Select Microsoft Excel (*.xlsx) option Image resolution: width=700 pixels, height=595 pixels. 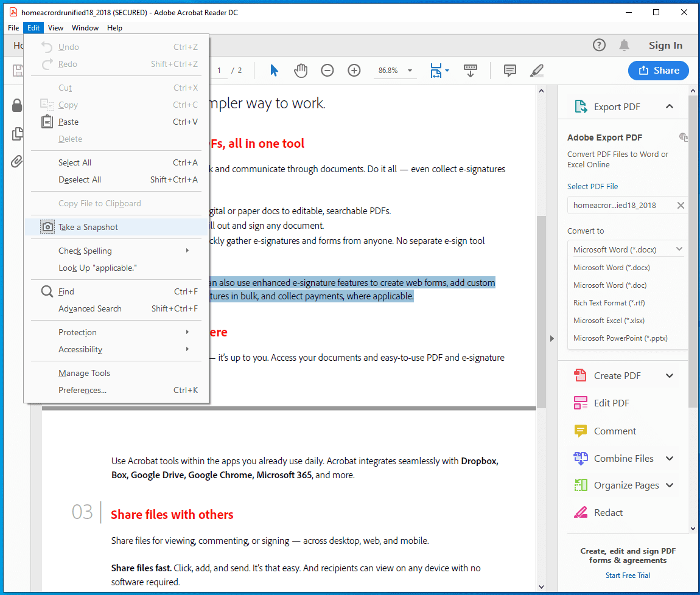tap(609, 321)
